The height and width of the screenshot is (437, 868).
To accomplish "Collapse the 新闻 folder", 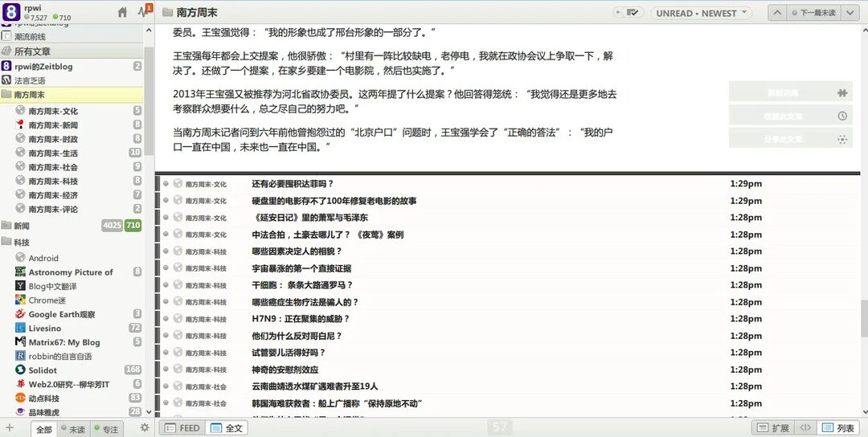I will [7, 226].
